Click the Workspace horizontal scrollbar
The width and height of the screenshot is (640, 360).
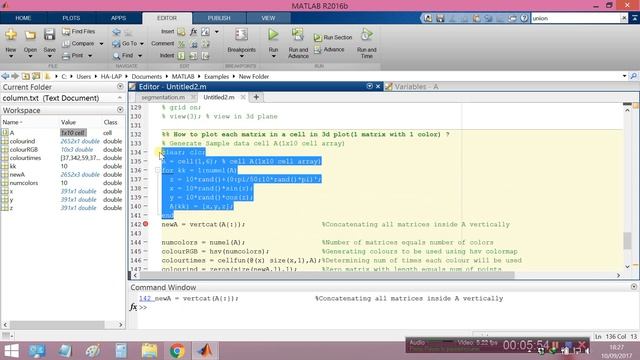[x=57, y=325]
